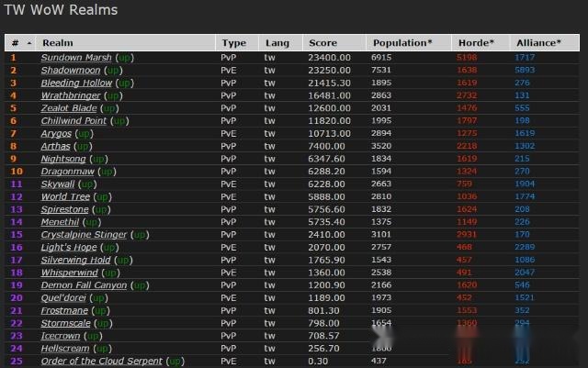This screenshot has width=588, height=368.
Task: Click the score value 21415.30
Action: click(329, 83)
